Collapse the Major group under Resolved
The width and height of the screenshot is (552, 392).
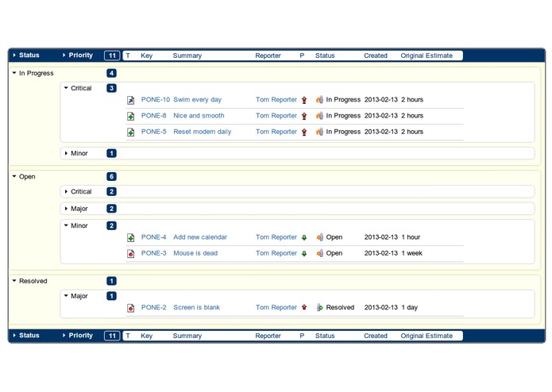point(66,296)
